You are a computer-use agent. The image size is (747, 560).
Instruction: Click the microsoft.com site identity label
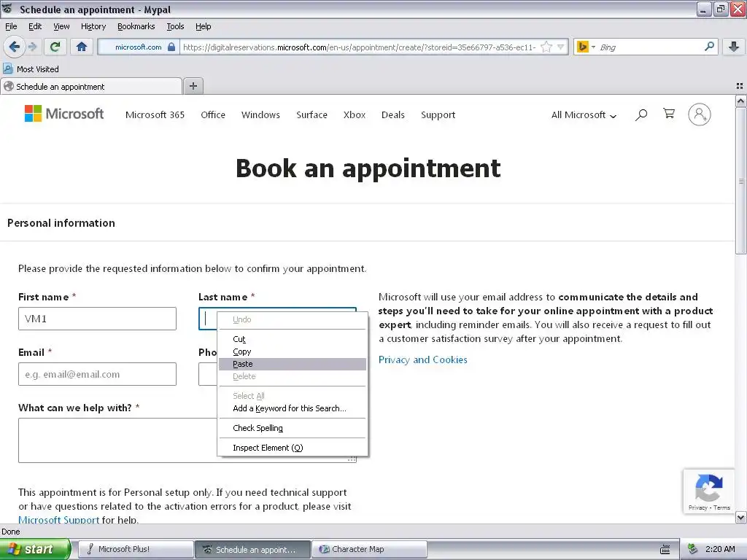138,47
